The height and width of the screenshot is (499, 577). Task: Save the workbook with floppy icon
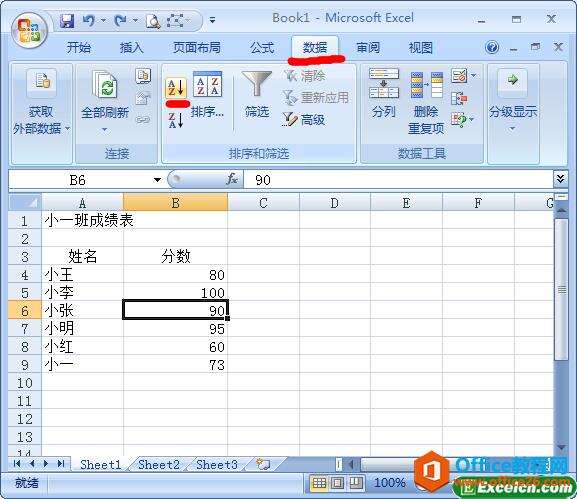pyautogui.click(x=67, y=21)
